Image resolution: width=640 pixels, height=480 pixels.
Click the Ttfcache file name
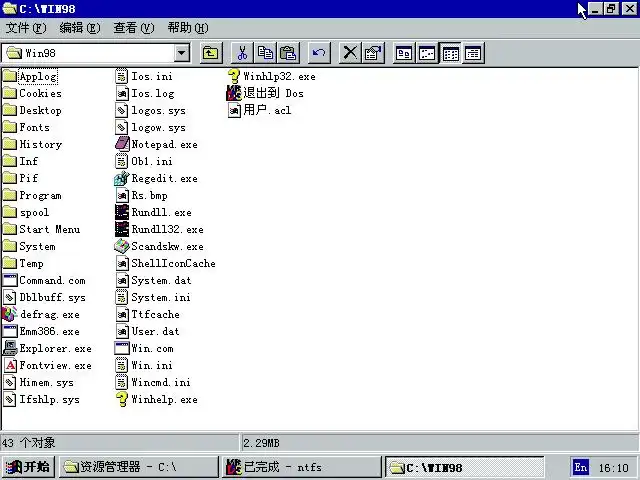pos(156,315)
